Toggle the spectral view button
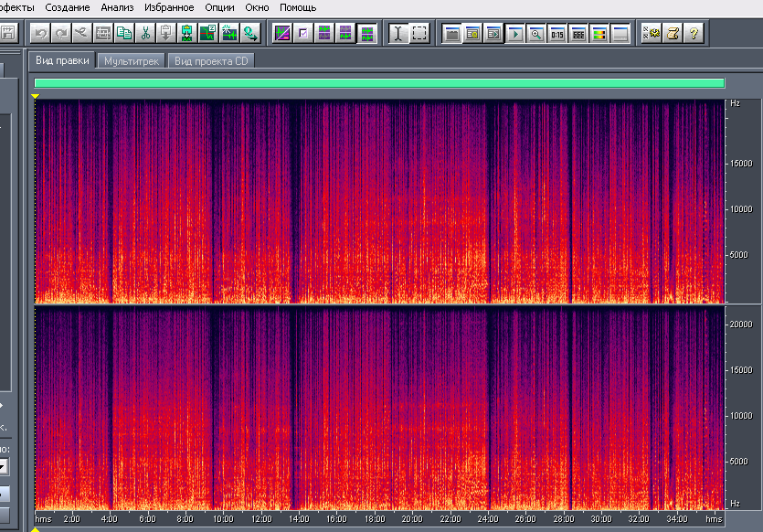The height and width of the screenshot is (532, 763). [283, 34]
